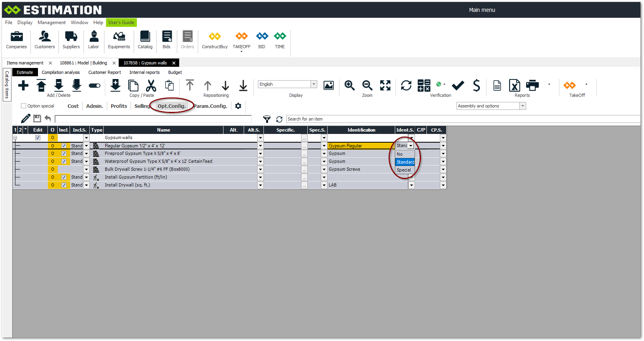
Task: Click the printer Reports icon
Action: [x=532, y=85]
